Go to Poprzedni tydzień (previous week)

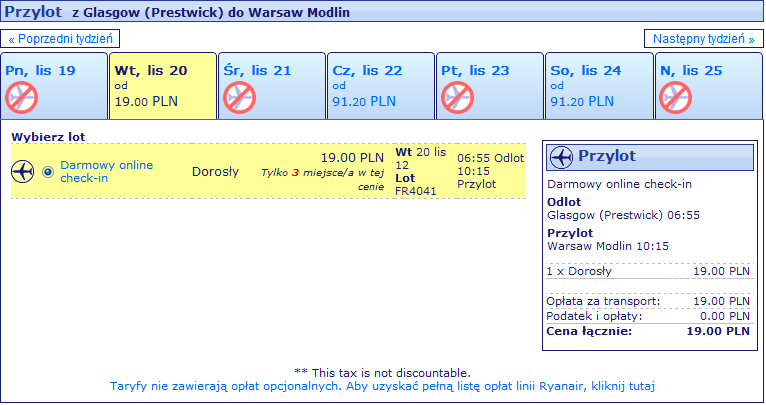(60, 39)
